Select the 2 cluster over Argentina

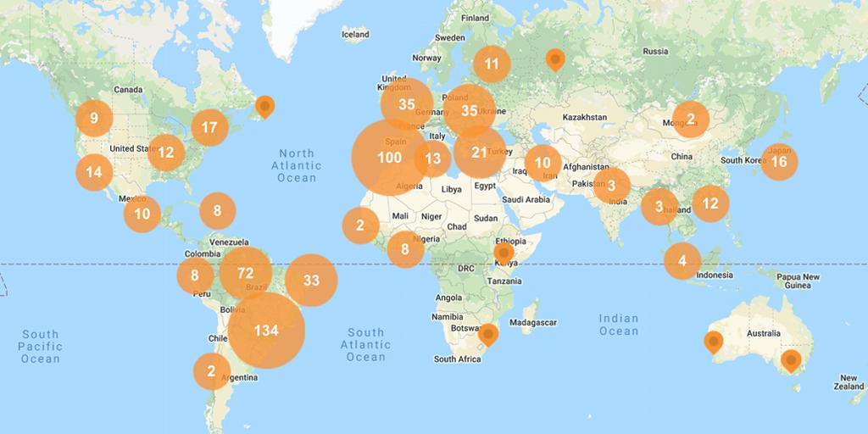[211, 371]
